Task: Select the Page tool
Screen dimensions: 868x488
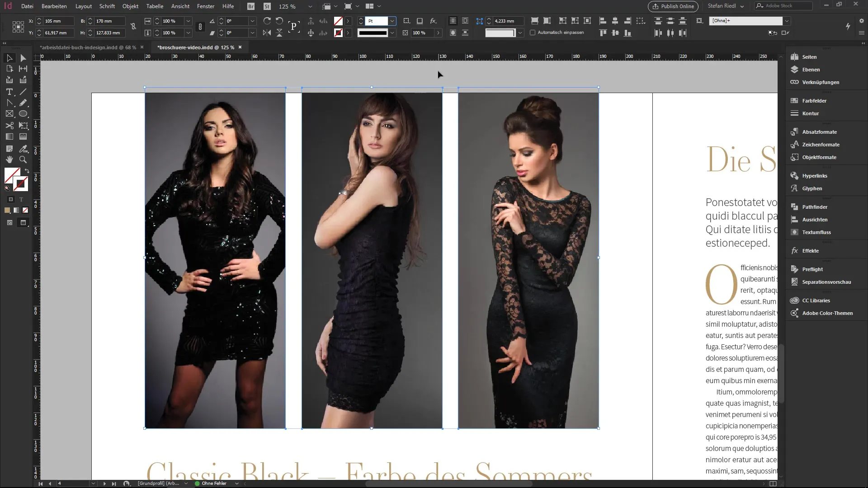Action: (9, 69)
